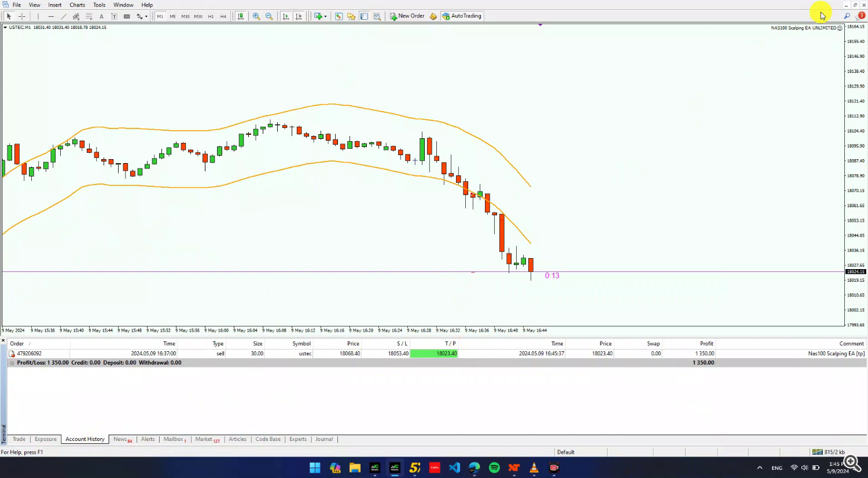Switch chart to M30 timeframe
868x478 pixels.
coord(198,16)
